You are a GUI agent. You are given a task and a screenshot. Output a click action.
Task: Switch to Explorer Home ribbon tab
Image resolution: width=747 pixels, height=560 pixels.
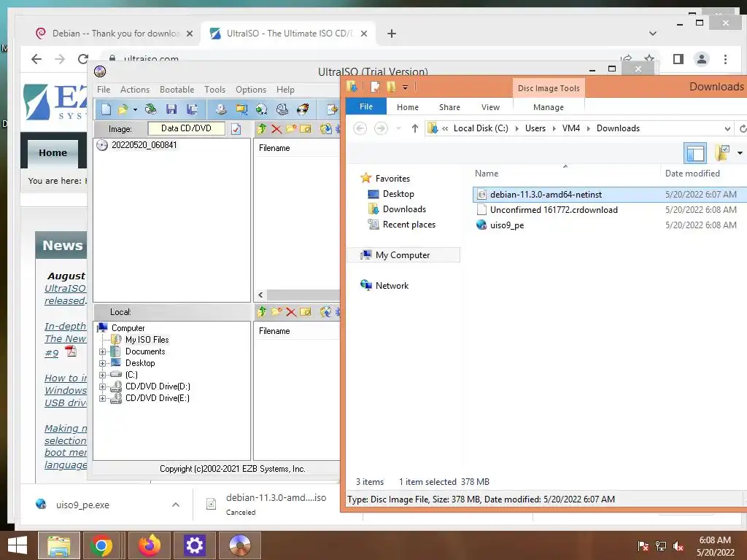(x=407, y=107)
